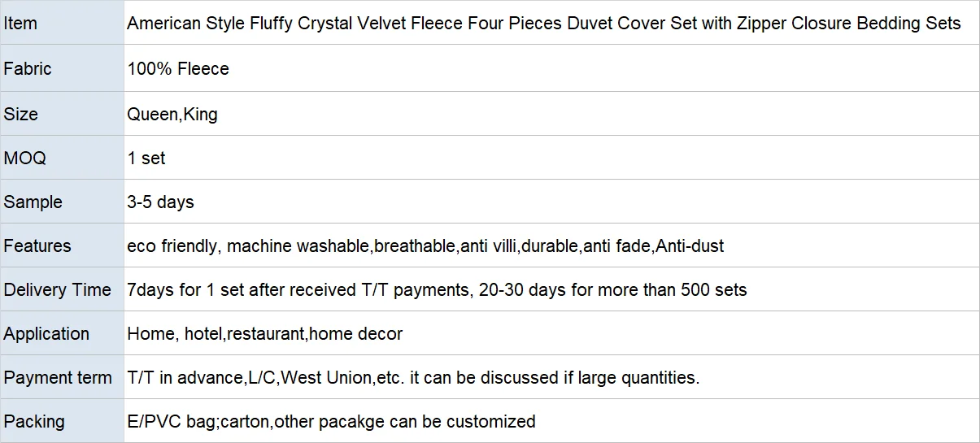The height and width of the screenshot is (443, 980).
Task: Select the E/PVC bag packing details text
Action: (331, 421)
